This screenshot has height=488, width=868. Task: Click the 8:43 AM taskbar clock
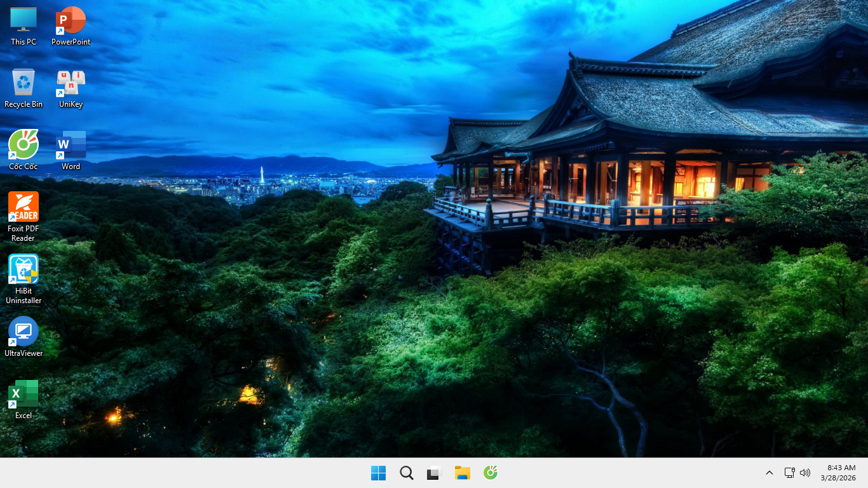[841, 468]
